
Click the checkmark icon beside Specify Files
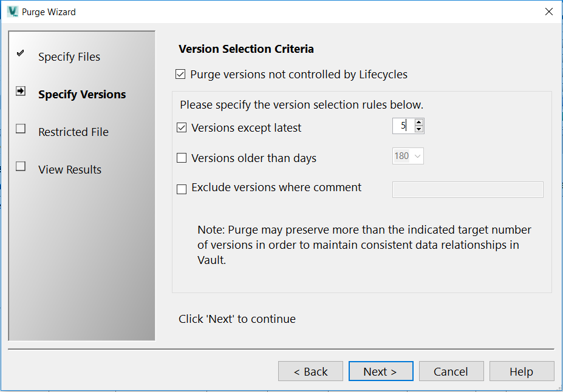(19, 53)
